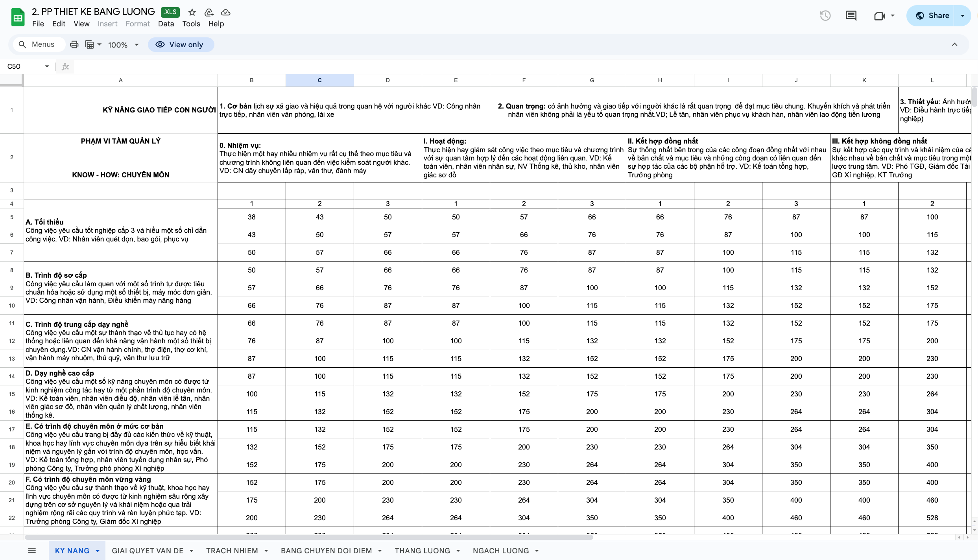
Task: Start a video call meeting
Action: (x=879, y=16)
